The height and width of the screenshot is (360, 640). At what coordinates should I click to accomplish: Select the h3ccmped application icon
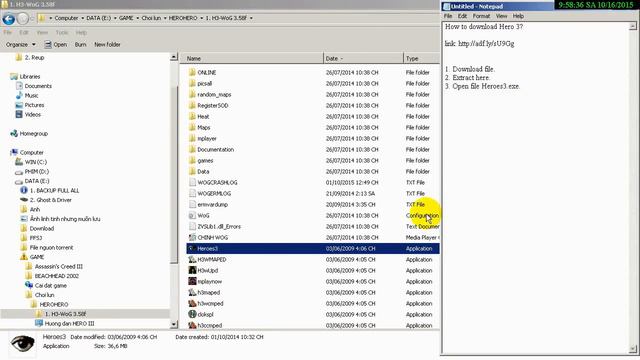(x=192, y=326)
